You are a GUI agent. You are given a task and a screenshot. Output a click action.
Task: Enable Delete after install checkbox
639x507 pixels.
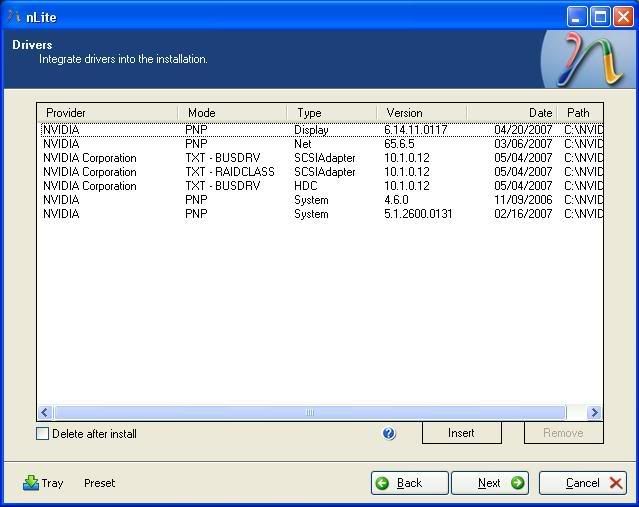(42, 434)
